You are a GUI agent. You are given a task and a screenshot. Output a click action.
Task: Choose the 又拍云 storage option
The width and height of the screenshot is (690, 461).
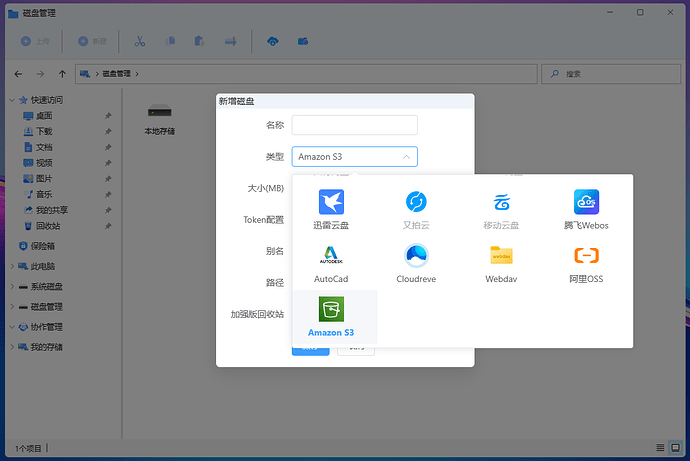point(416,210)
